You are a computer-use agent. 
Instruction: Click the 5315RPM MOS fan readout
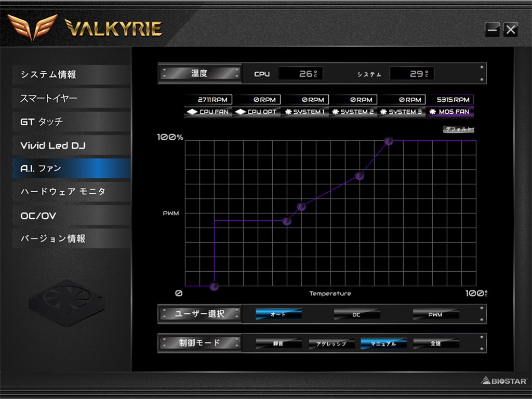pyautogui.click(x=450, y=99)
